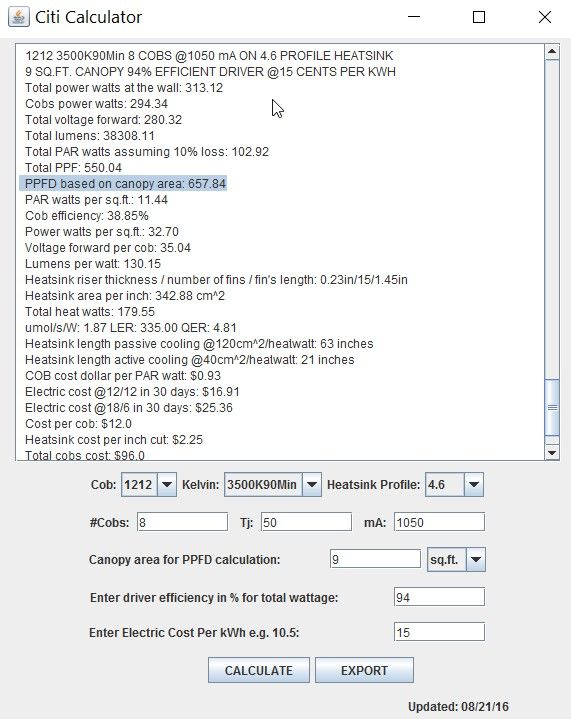Viewport: 571px width, 719px height.
Task: Click the Total lumens result line
Action: [89, 136]
